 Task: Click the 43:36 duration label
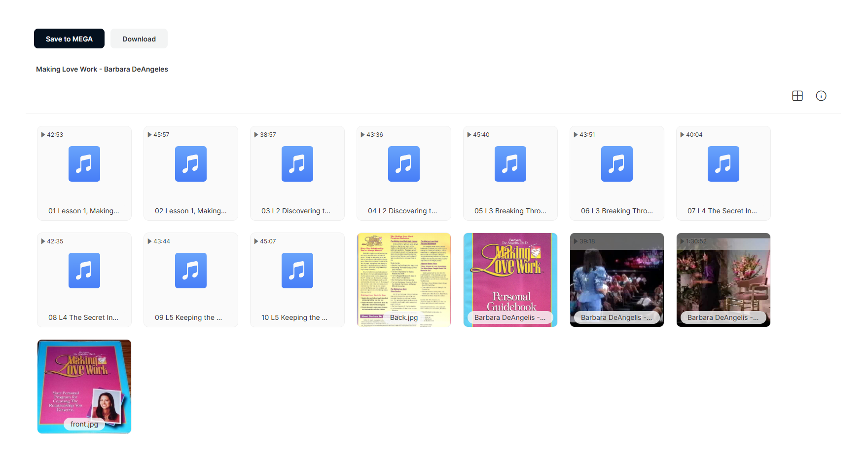(x=374, y=135)
